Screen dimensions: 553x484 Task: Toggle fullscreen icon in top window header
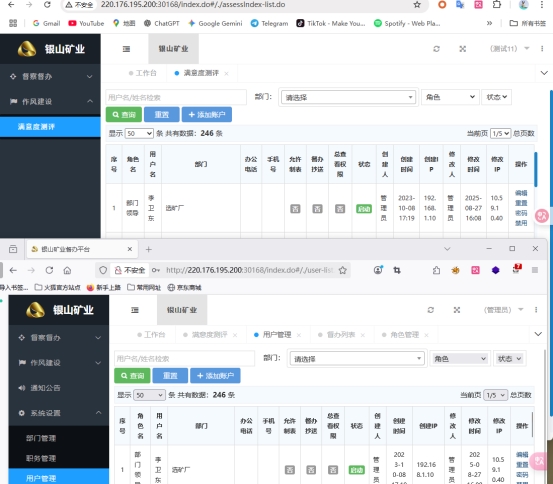(x=462, y=49)
